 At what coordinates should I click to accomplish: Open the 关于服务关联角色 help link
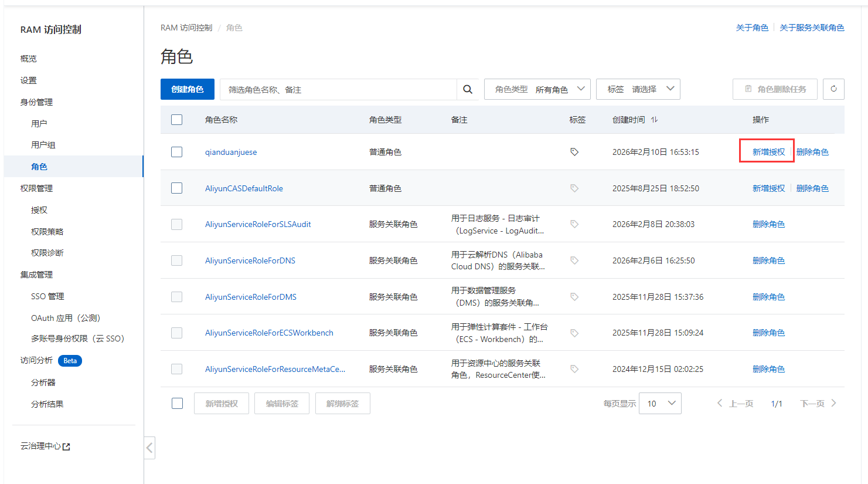812,28
